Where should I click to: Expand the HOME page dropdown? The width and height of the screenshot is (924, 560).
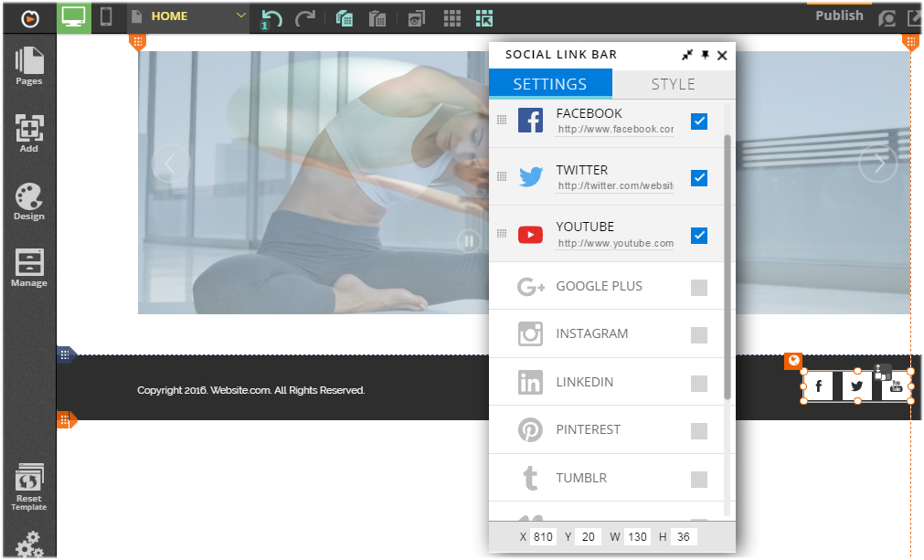click(x=241, y=16)
